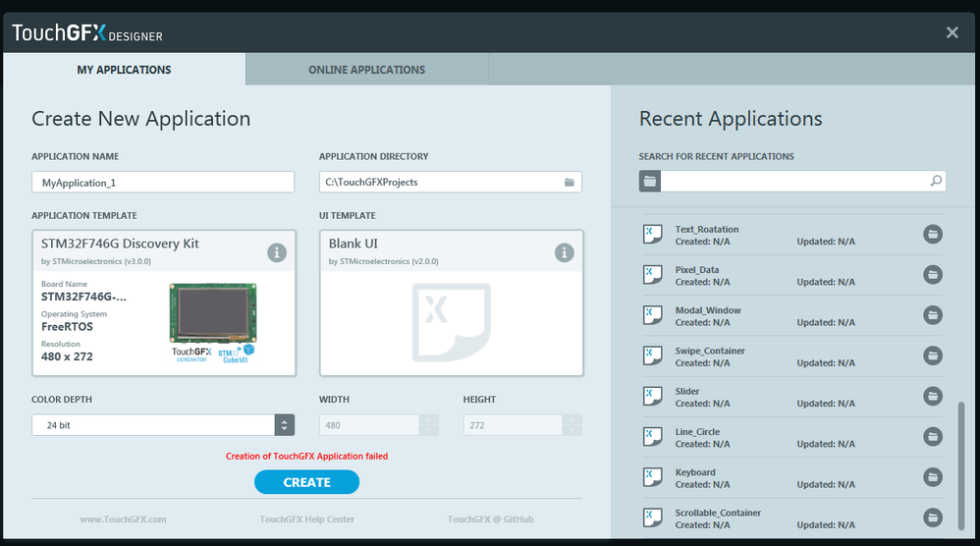980x546 pixels.
Task: Select Keyboard recent application name
Action: click(695, 472)
